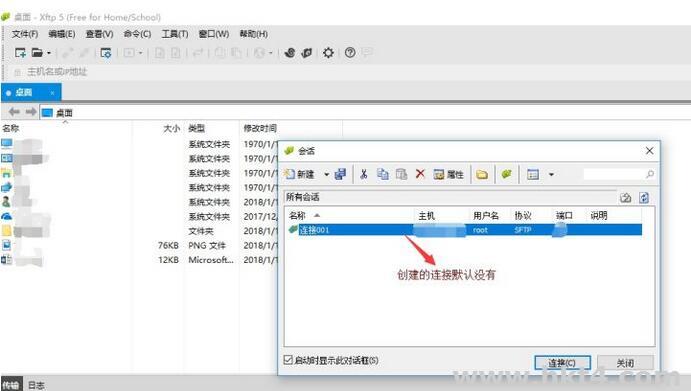Create a new folder in 会话 dialog
Viewport: 691px width, 391px height.
point(482,175)
